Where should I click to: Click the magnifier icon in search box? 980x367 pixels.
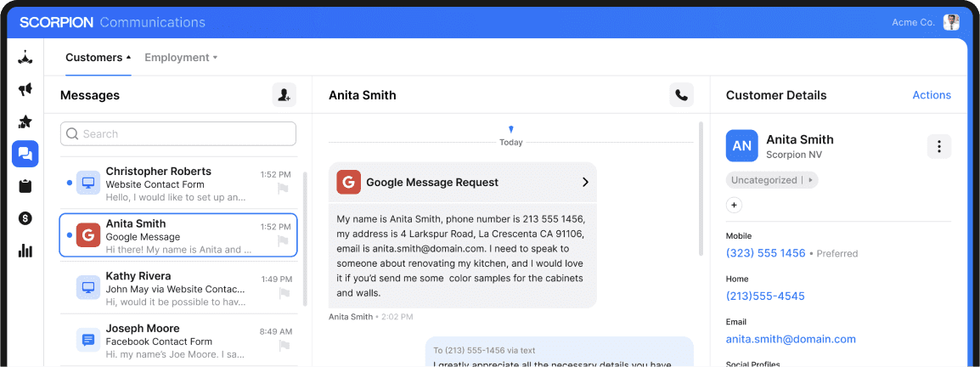(x=72, y=133)
